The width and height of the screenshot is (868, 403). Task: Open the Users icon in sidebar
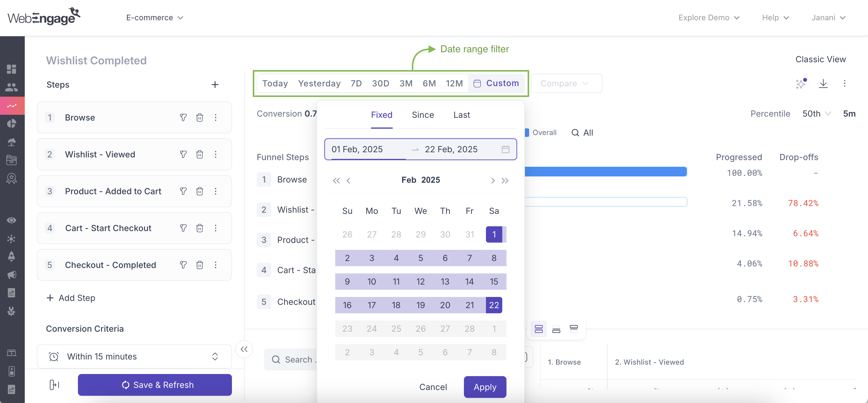coord(11,87)
